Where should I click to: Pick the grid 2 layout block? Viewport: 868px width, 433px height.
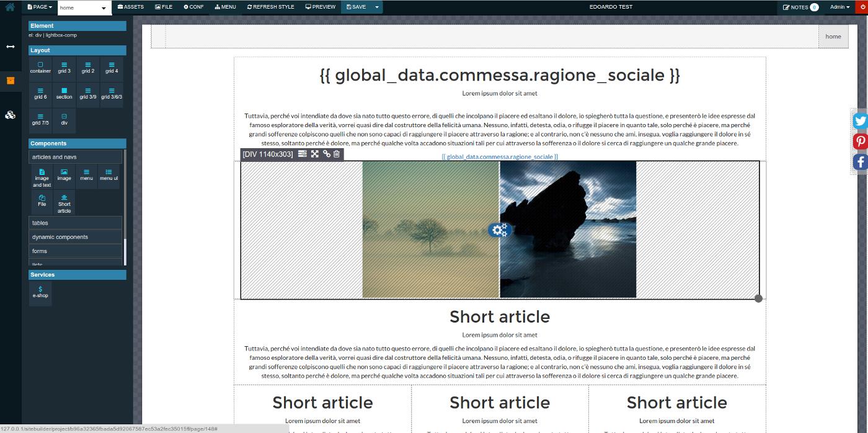click(88, 68)
